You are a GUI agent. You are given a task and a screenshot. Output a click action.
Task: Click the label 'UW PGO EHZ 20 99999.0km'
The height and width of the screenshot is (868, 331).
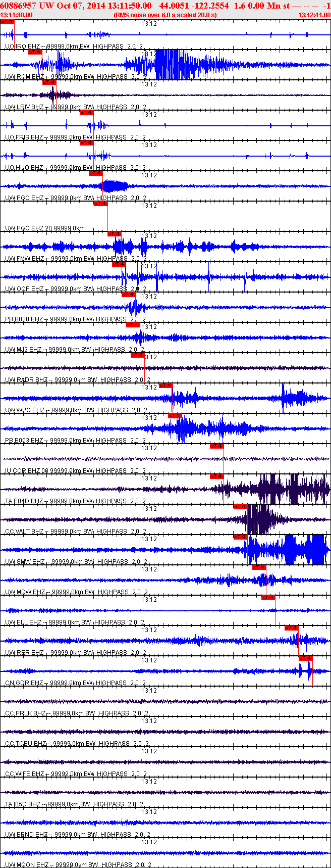coord(45,228)
